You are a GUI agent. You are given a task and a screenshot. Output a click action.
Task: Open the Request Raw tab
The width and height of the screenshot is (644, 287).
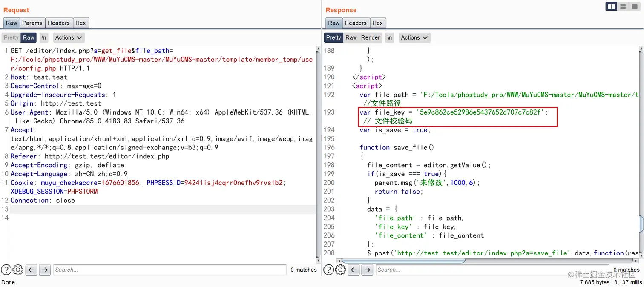pos(11,23)
